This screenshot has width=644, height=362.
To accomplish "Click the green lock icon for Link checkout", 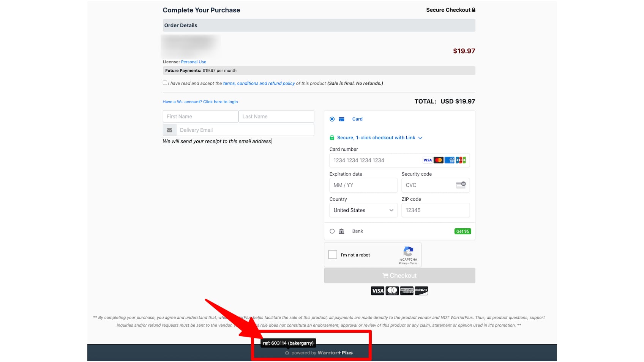I will (x=332, y=138).
